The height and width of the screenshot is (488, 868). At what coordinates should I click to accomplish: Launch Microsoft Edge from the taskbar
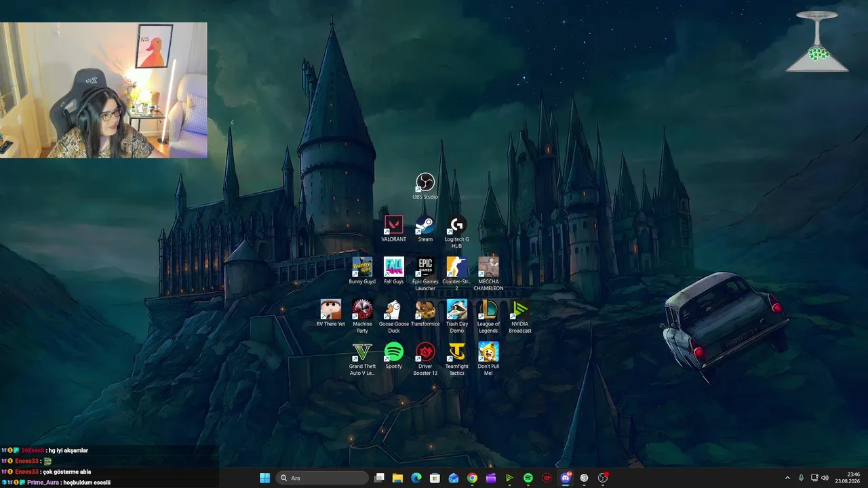pyautogui.click(x=416, y=478)
